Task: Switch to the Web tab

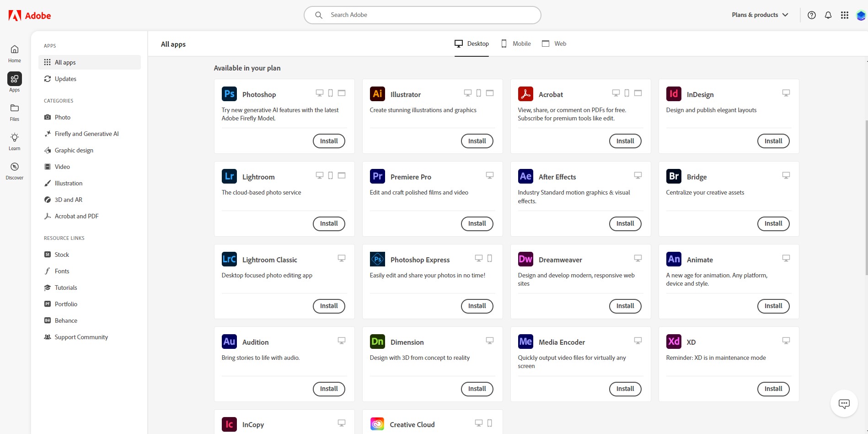Action: (x=554, y=44)
